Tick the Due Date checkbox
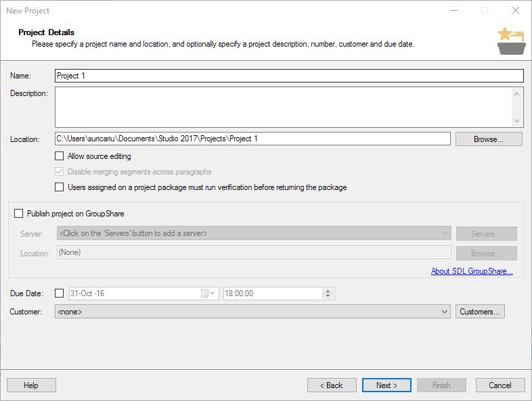This screenshot has height=401, width=532. (60, 293)
